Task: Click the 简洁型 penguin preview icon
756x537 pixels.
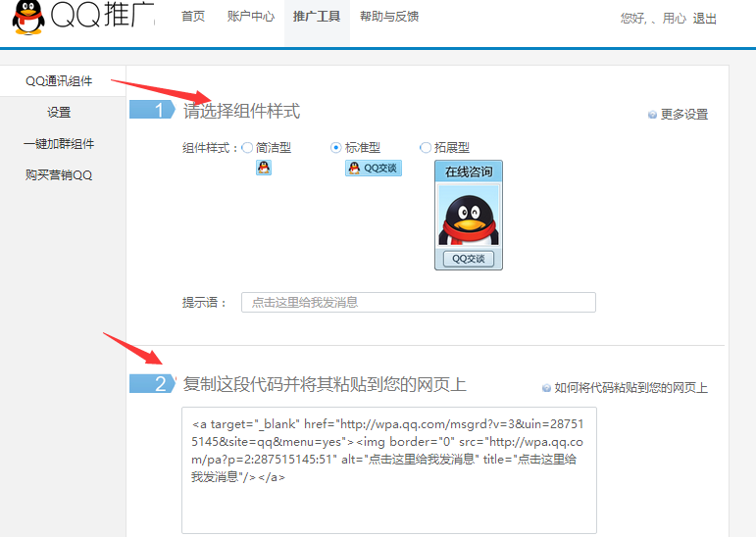Action: tap(263, 168)
